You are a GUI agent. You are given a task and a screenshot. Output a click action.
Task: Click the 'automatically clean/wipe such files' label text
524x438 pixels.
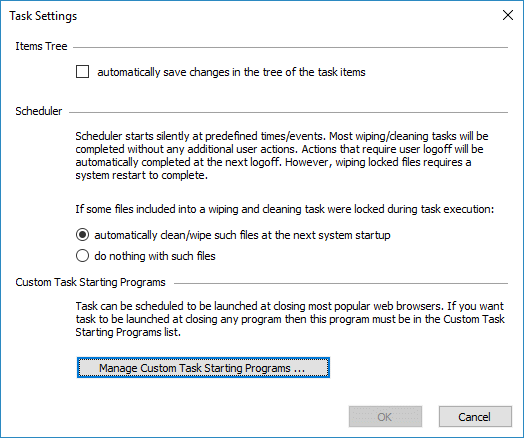point(242,235)
